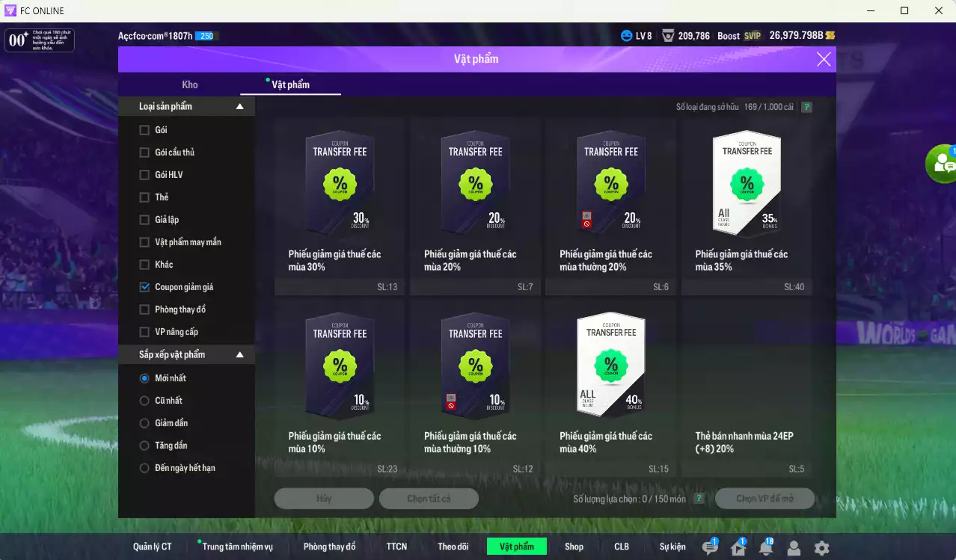Select the normal-season 10% coupon with SL:12
The image size is (956, 560).
[x=475, y=388]
